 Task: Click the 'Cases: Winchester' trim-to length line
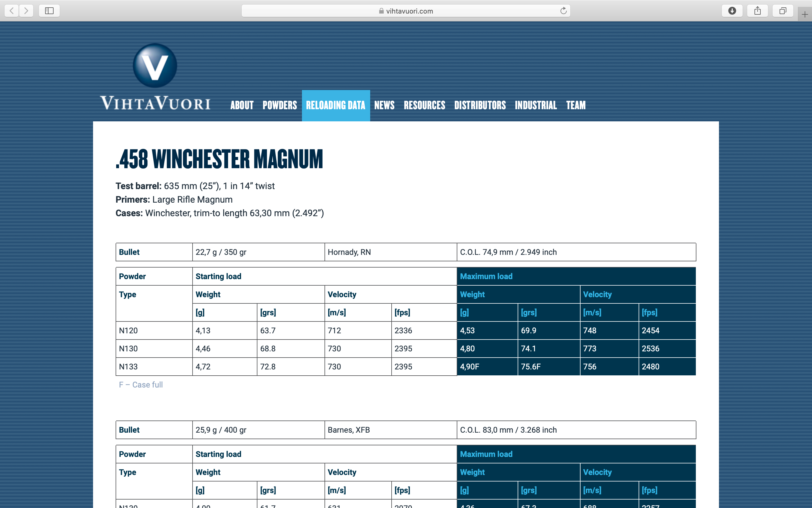tap(219, 213)
